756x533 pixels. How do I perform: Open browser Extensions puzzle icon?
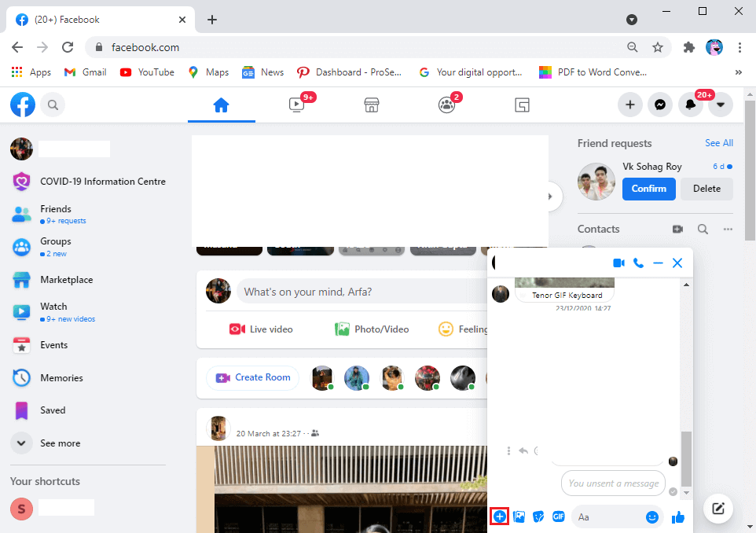[689, 47]
